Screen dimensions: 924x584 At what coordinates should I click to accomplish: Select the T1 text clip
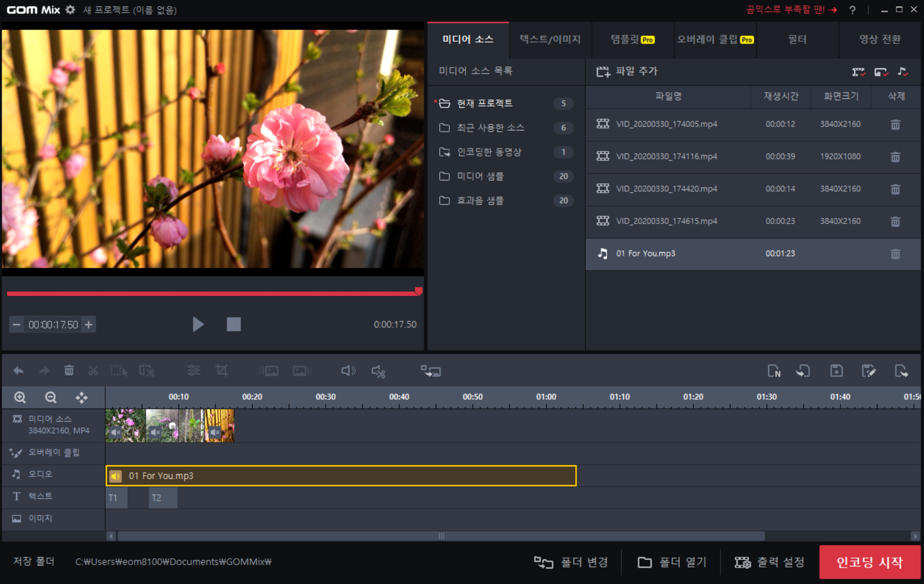[116, 498]
